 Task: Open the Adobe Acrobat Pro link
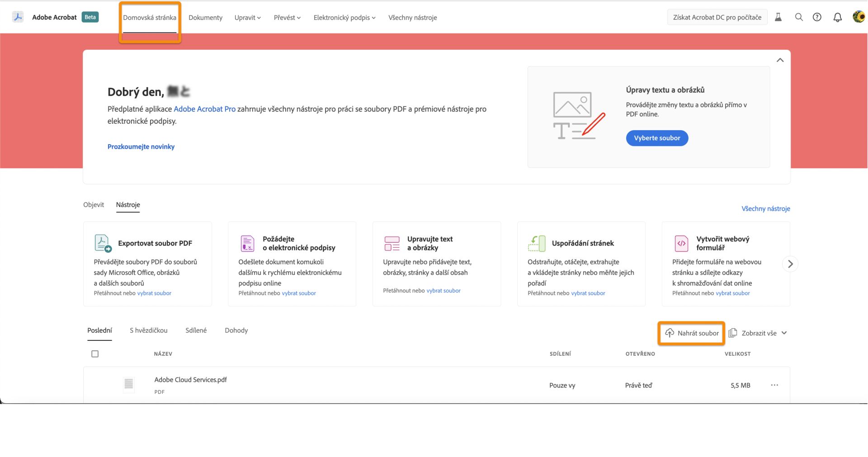(x=204, y=109)
